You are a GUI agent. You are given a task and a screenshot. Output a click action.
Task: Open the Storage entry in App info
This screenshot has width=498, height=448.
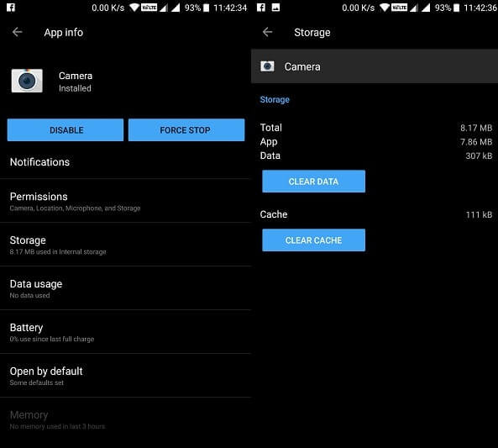click(x=125, y=245)
